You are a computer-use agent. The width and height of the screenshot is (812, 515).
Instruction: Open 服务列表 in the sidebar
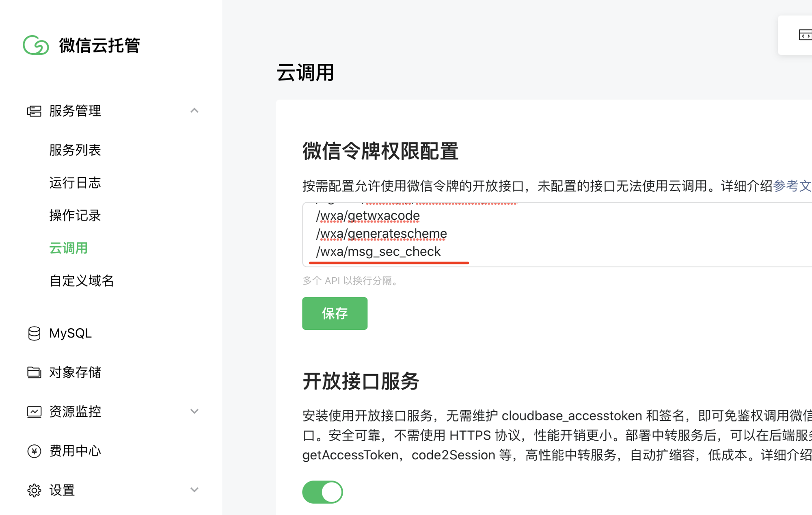(75, 150)
